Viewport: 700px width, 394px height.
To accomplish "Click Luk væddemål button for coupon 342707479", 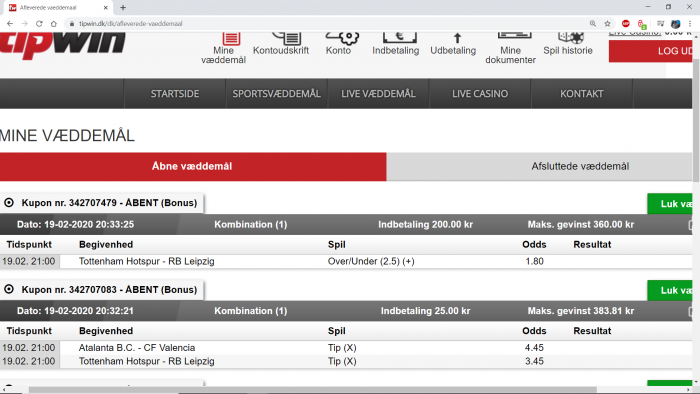I will 670,204.
